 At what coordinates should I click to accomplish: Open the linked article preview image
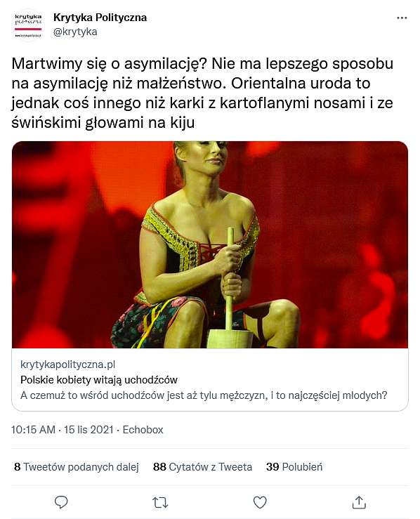(210, 244)
